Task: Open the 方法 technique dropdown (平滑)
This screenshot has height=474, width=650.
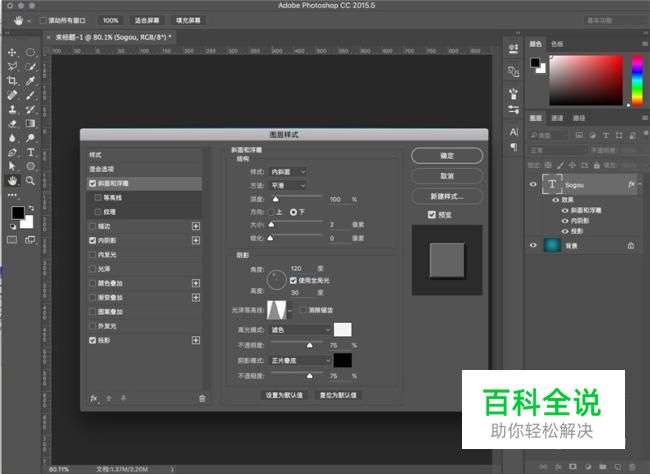Action: pos(288,185)
